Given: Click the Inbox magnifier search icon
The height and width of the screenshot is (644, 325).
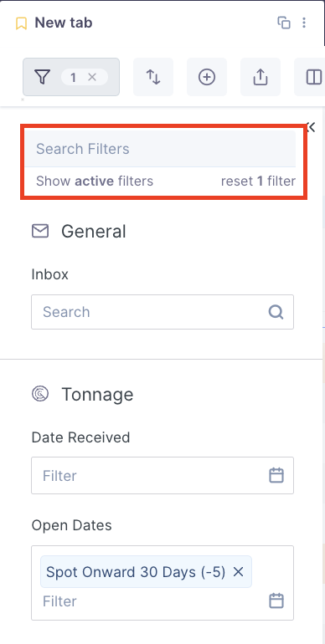Looking at the screenshot, I should [x=276, y=312].
